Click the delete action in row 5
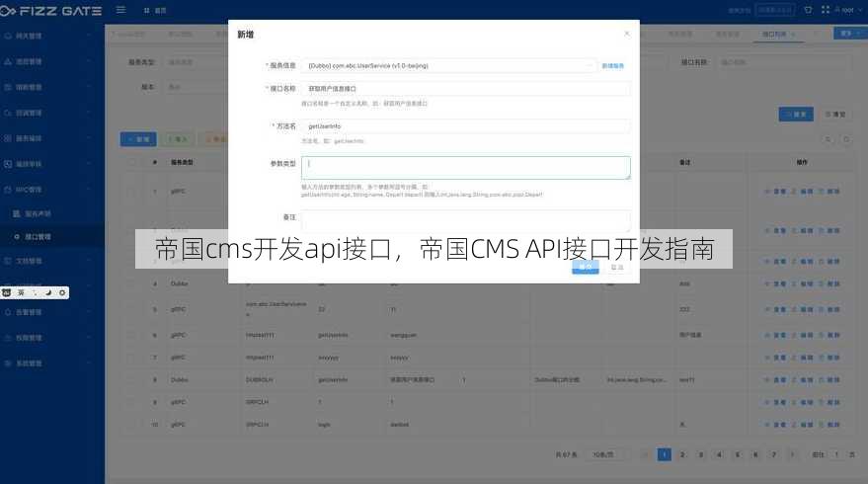Image resolution: width=868 pixels, height=484 pixels. [829, 309]
